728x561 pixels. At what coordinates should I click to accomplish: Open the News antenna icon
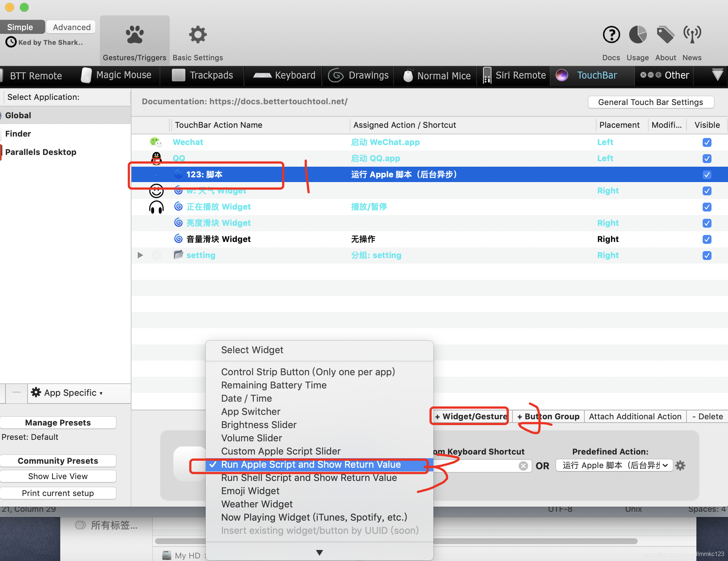pos(692,35)
